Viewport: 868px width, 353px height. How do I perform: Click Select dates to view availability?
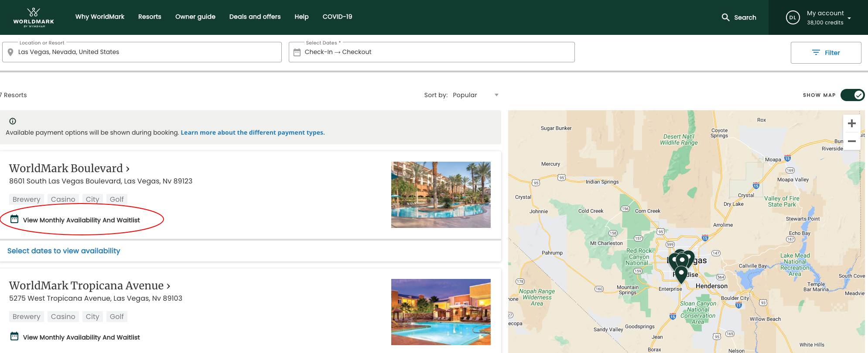click(x=64, y=251)
